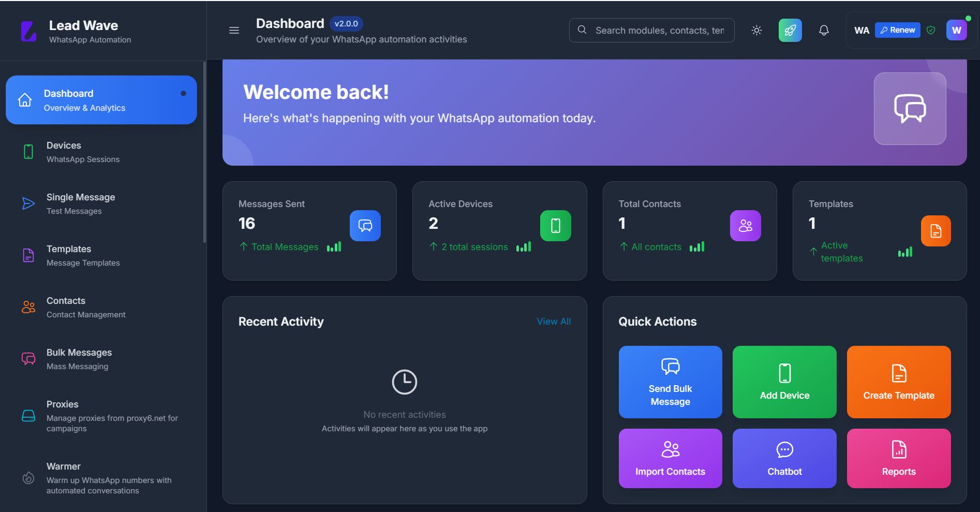Toggle light/dark theme sun icon
The height and width of the screenshot is (512, 980).
pos(756,31)
